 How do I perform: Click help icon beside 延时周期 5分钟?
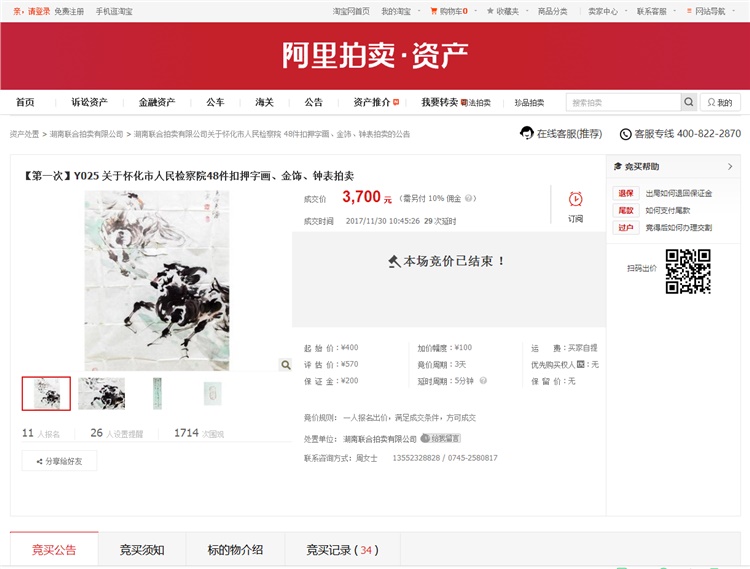click(483, 381)
